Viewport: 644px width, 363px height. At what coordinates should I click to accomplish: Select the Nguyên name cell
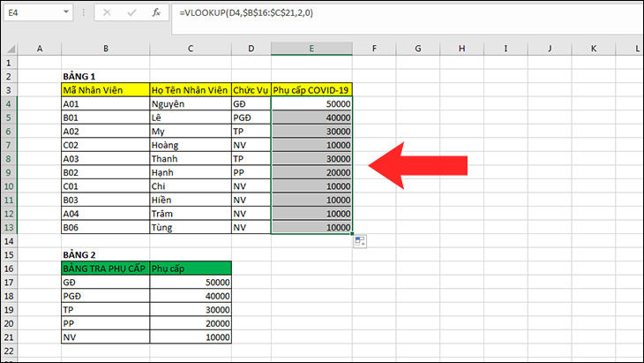pyautogui.click(x=191, y=104)
